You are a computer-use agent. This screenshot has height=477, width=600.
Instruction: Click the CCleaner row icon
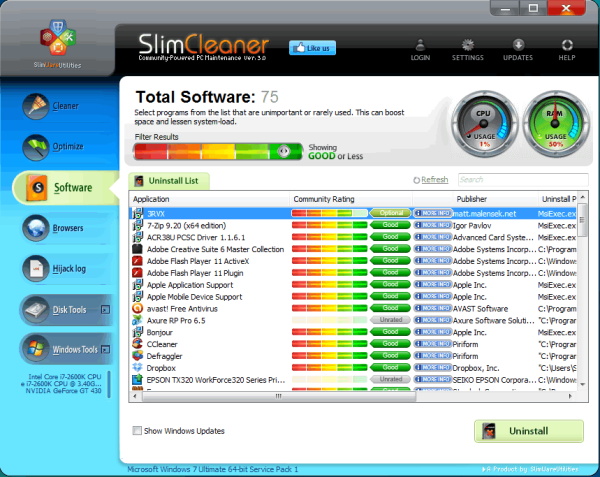point(137,344)
